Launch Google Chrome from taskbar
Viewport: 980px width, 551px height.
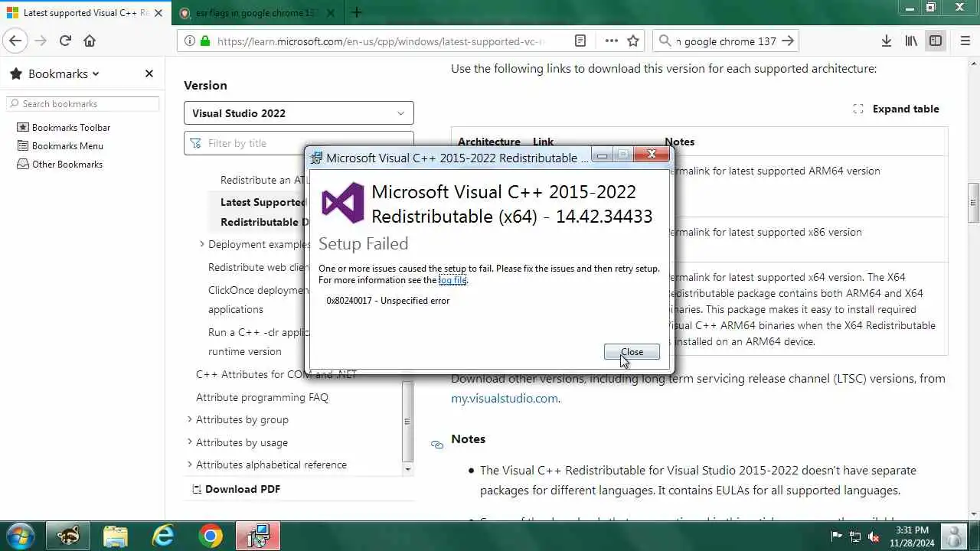tap(211, 536)
